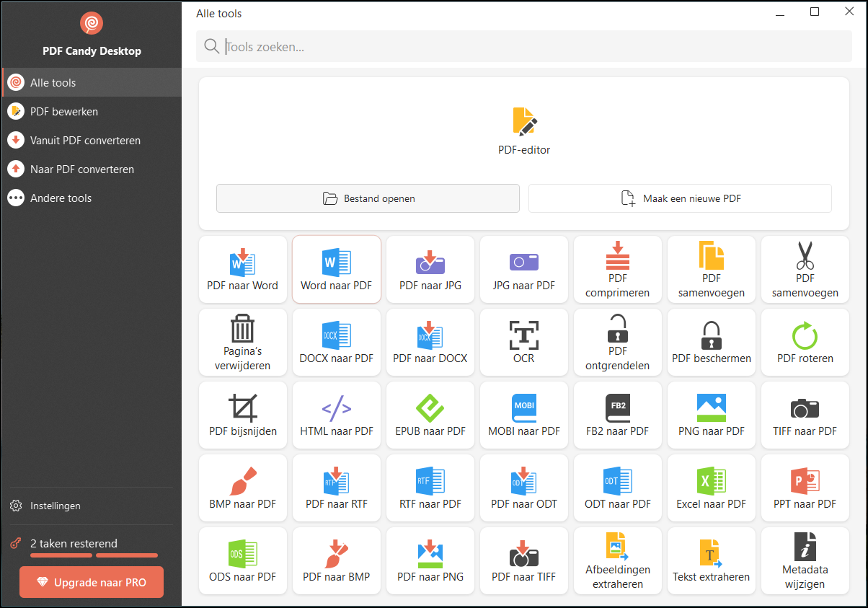
Task: Open the PDF naar TIFF converter
Action: pyautogui.click(x=524, y=560)
